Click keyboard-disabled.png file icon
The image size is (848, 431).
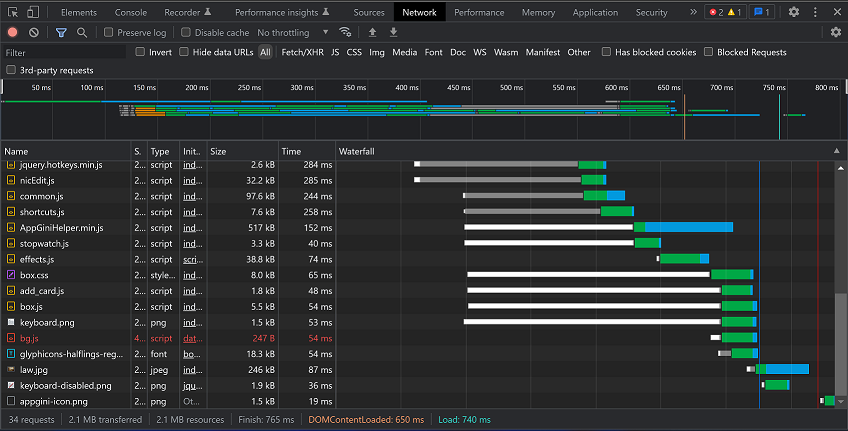coord(11,385)
